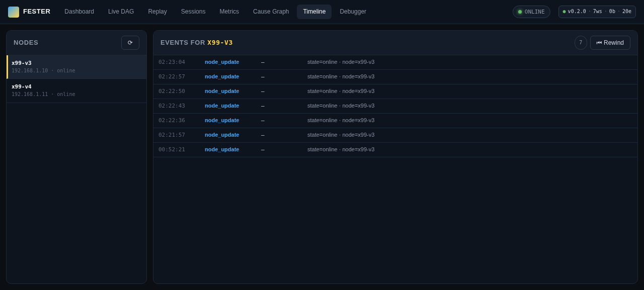The image size is (644, 290).
Task: Click state=online details in 00:52:21 row
Action: tap(341, 150)
